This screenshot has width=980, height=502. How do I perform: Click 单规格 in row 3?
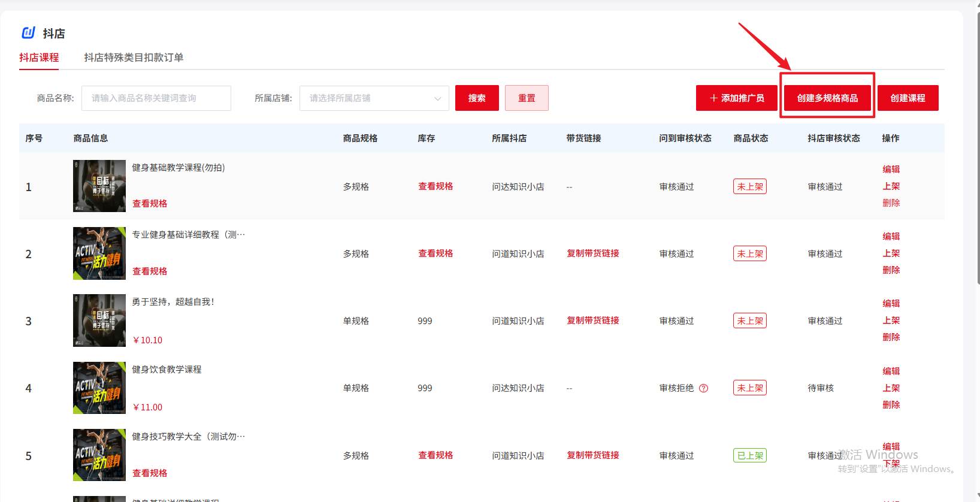[x=356, y=321]
